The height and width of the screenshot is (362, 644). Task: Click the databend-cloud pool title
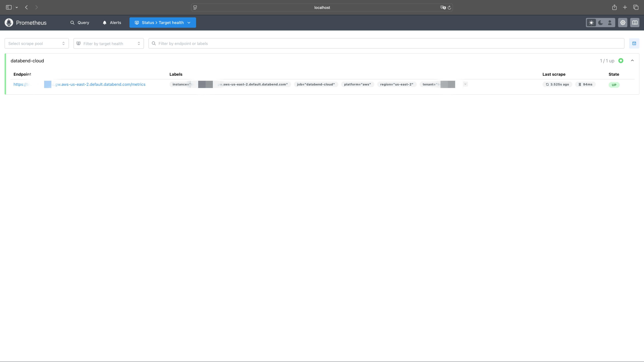(27, 61)
